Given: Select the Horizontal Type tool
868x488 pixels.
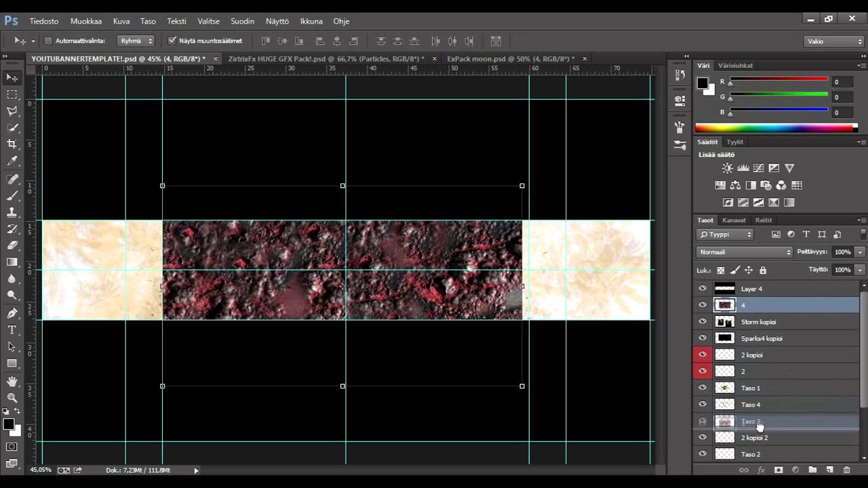Looking at the screenshot, I should click(12, 330).
